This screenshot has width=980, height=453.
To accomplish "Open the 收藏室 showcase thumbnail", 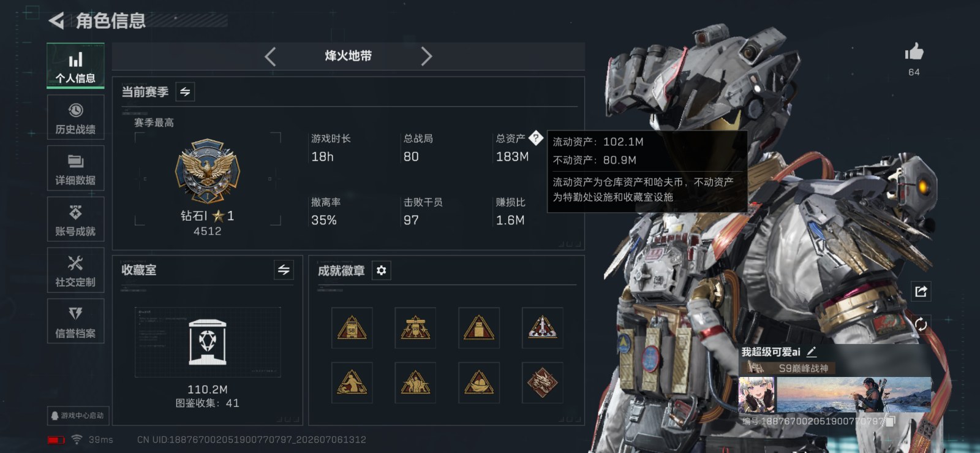I will (208, 342).
